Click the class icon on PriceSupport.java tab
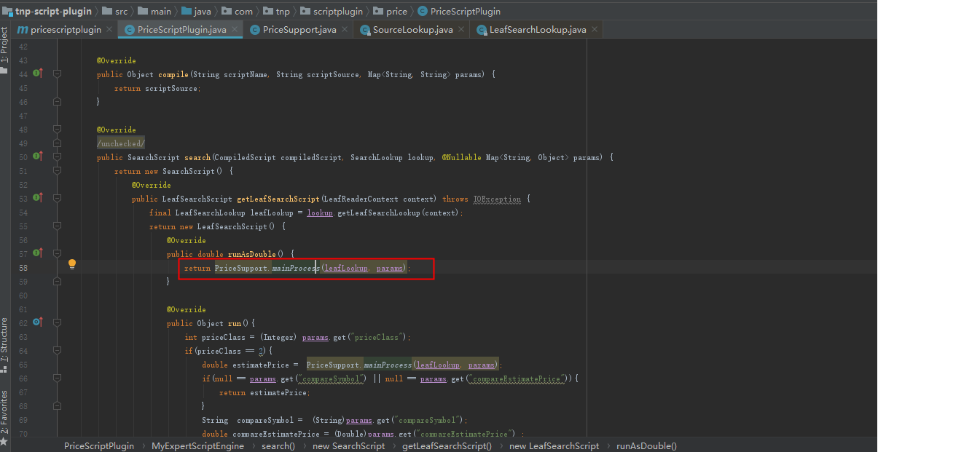This screenshot has width=980, height=452. (x=255, y=30)
